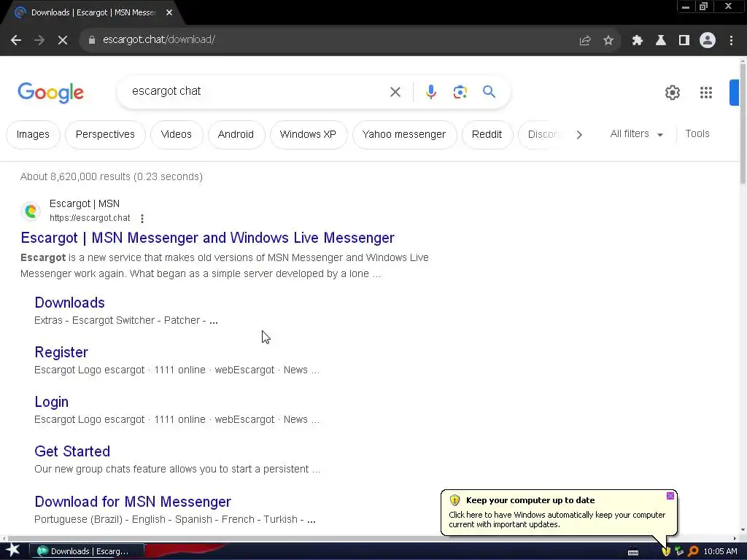Open the Google apps grid
Image resolution: width=747 pixels, height=560 pixels.
click(706, 93)
